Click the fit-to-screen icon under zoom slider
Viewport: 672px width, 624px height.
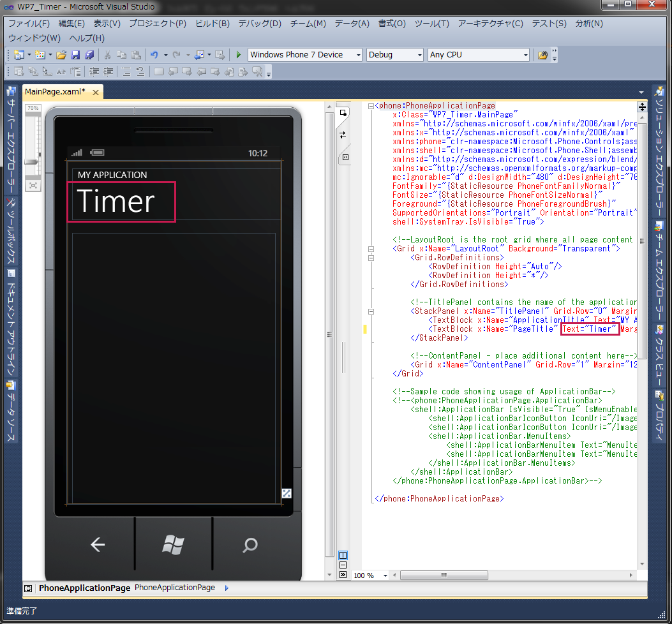(x=33, y=185)
